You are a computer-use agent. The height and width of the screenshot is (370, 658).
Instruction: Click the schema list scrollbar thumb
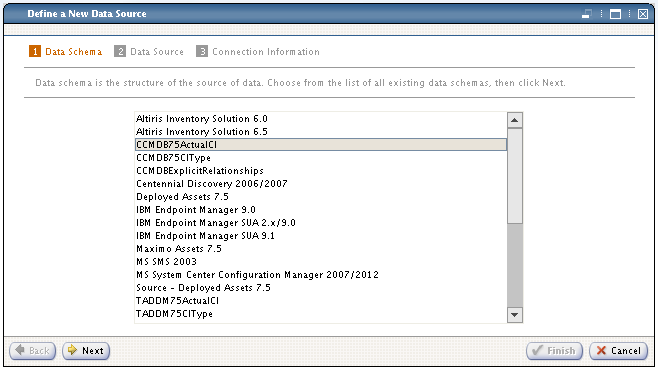point(514,176)
